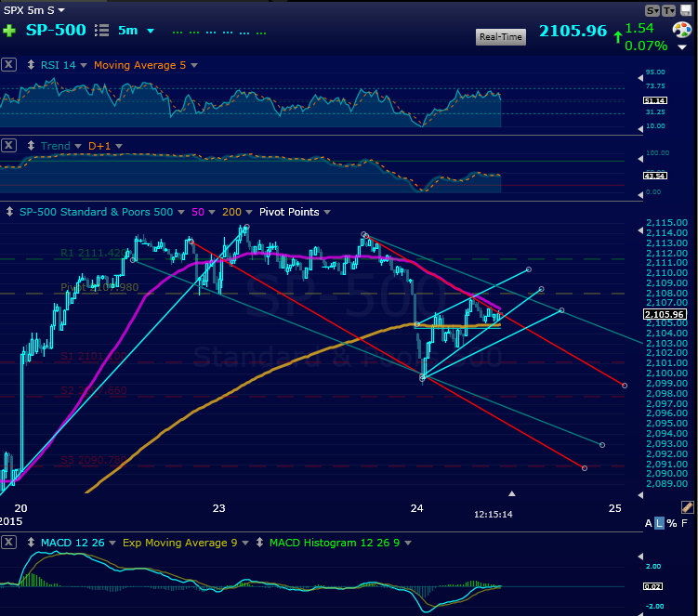Click the R1 2111.420 pivot label
698x616 pixels.
94,253
